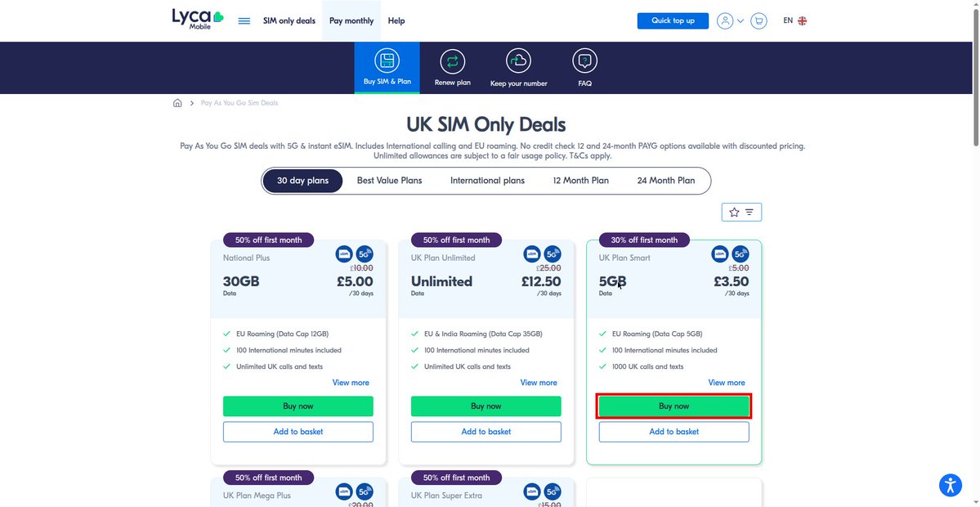Open the accessibility widget icon
Image resolution: width=980 pixels, height=507 pixels.
click(x=951, y=485)
